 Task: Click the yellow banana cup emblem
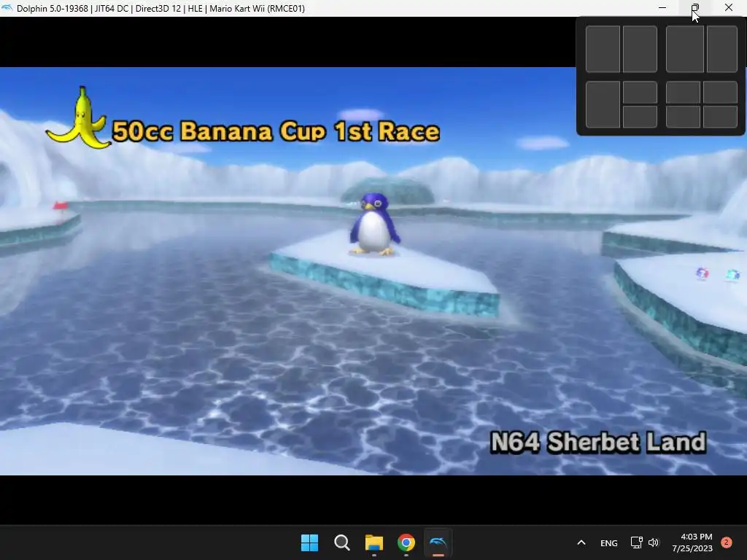pos(79,118)
